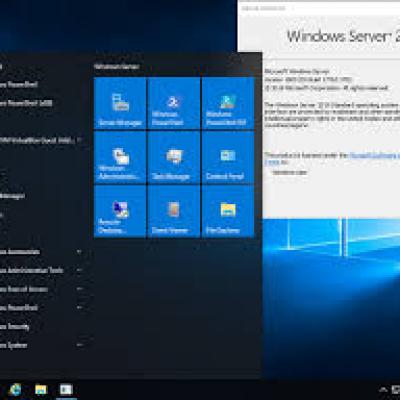
Task: Open File Explorer from the taskbar
Action: (x=41, y=389)
